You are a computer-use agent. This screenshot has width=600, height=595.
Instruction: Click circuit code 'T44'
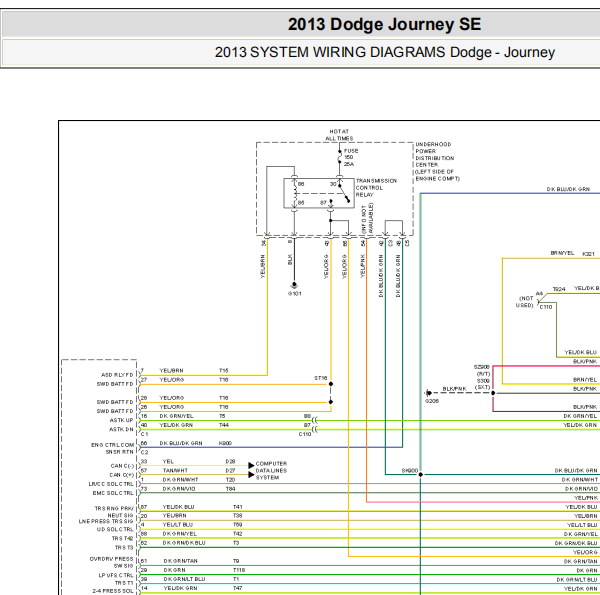tap(223, 425)
